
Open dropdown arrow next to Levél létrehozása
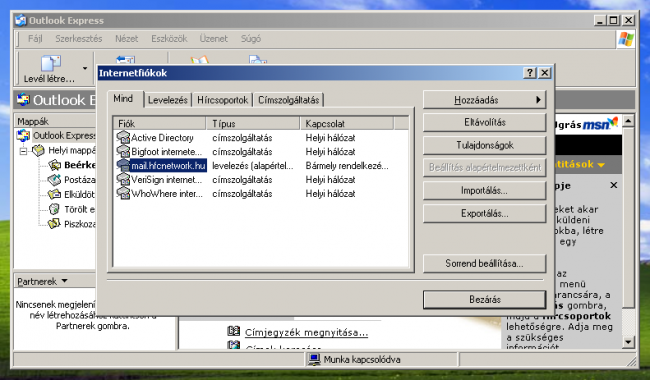tap(85, 68)
